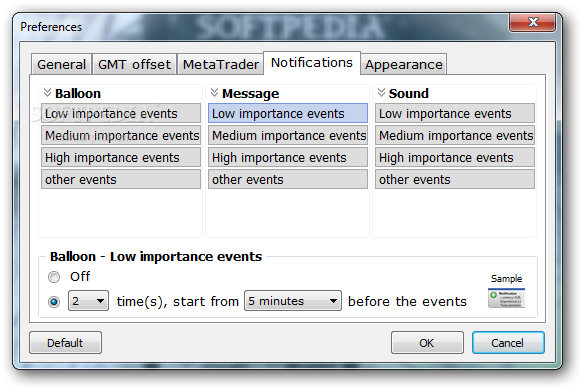
Task: Select Message High importance events
Action: point(288,157)
